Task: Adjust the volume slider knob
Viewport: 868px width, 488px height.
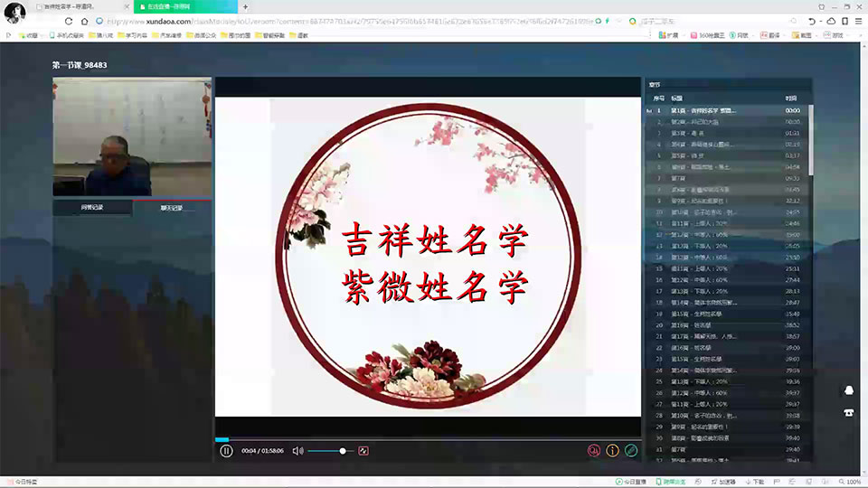Action: pos(343,451)
